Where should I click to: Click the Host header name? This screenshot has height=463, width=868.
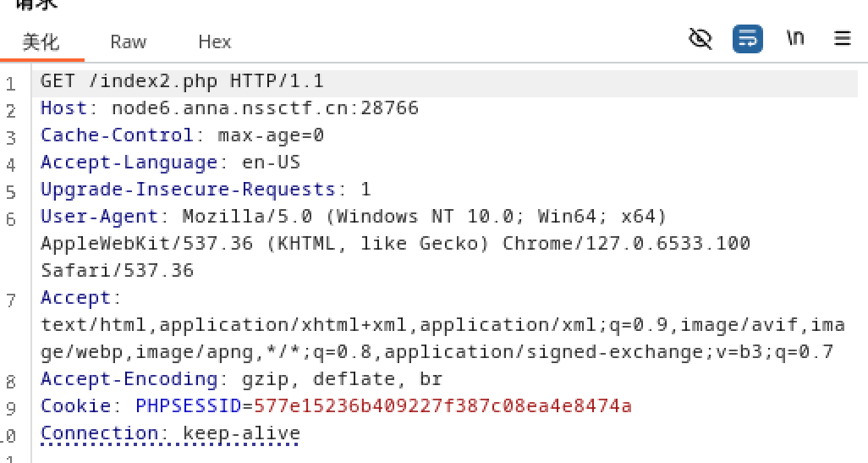[63, 108]
